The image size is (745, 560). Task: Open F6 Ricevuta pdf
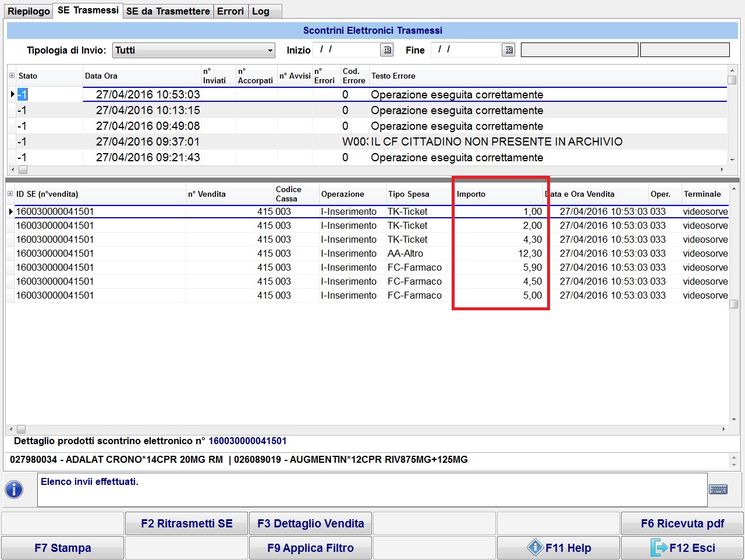point(682,523)
